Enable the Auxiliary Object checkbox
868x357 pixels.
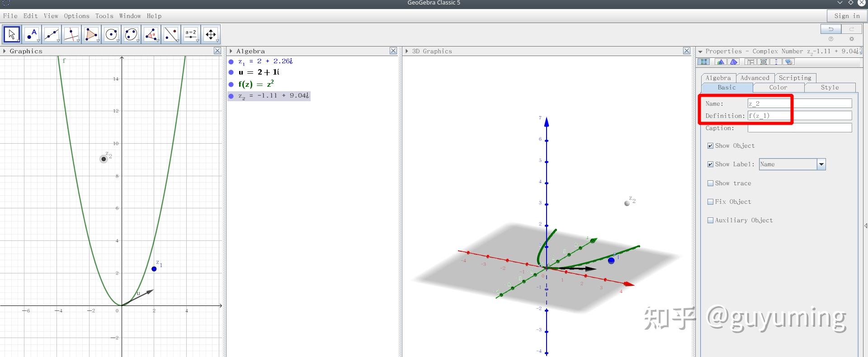coord(710,221)
